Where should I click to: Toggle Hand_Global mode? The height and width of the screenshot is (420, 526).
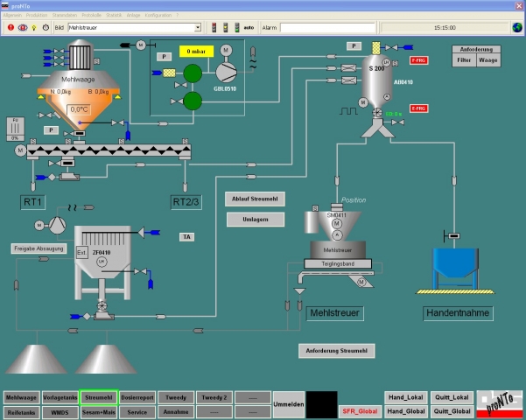coord(405,411)
